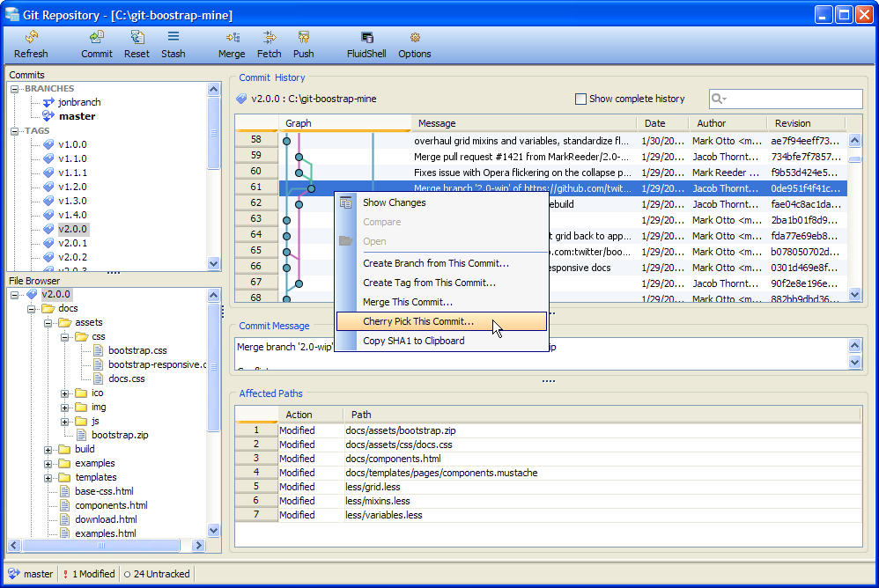This screenshot has height=588, width=879.
Task: Choose Create Tag from This Commit
Action: coord(441,283)
